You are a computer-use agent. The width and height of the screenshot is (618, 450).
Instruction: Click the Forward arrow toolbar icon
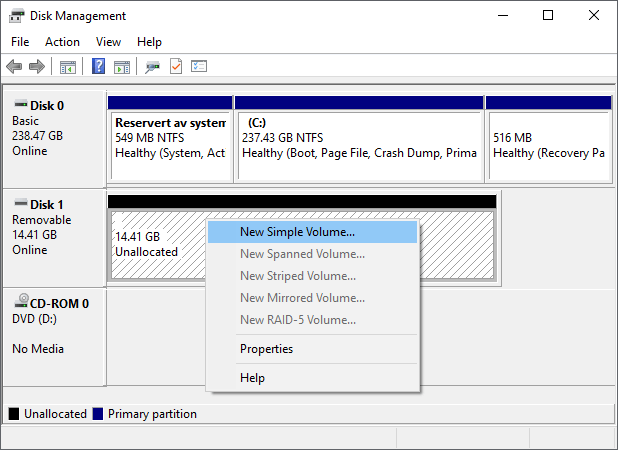click(37, 66)
